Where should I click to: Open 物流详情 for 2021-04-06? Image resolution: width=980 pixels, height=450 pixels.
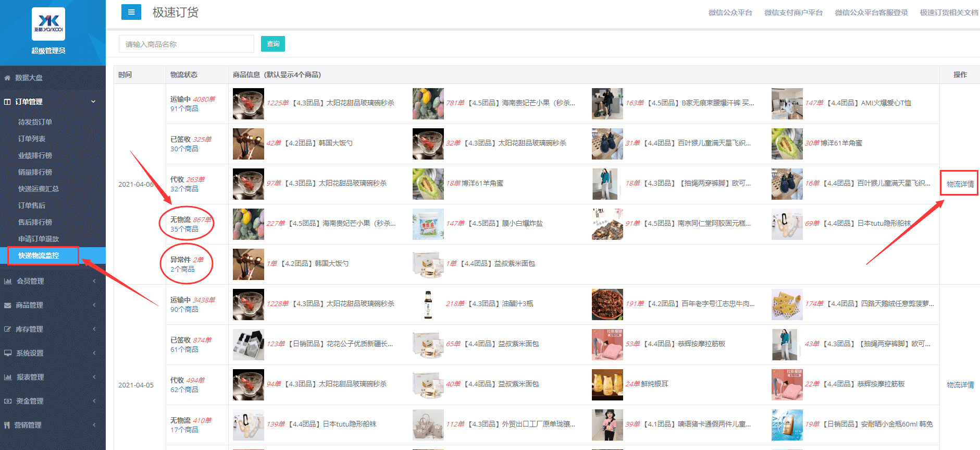pos(960,184)
